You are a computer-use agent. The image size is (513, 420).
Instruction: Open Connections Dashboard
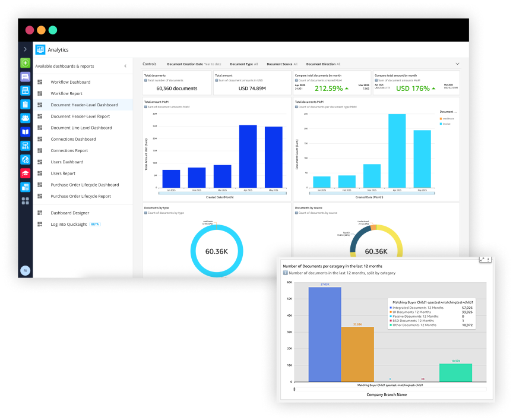(x=73, y=140)
